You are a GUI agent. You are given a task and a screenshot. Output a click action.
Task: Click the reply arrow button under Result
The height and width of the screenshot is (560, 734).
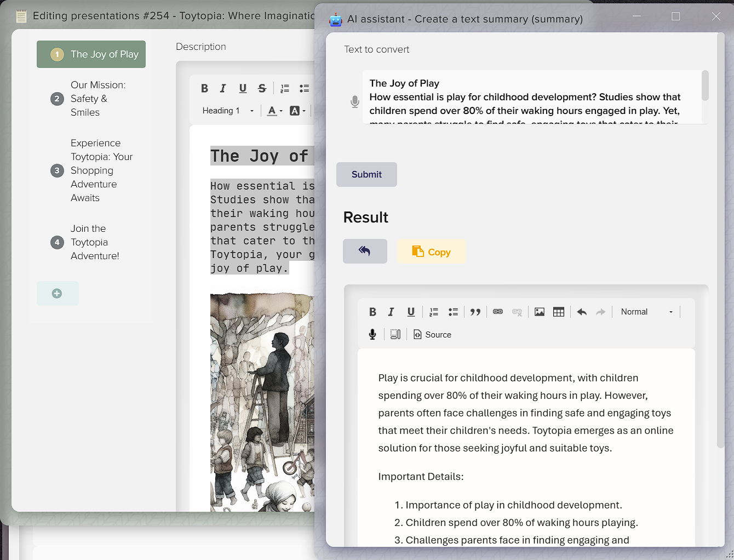pyautogui.click(x=365, y=251)
